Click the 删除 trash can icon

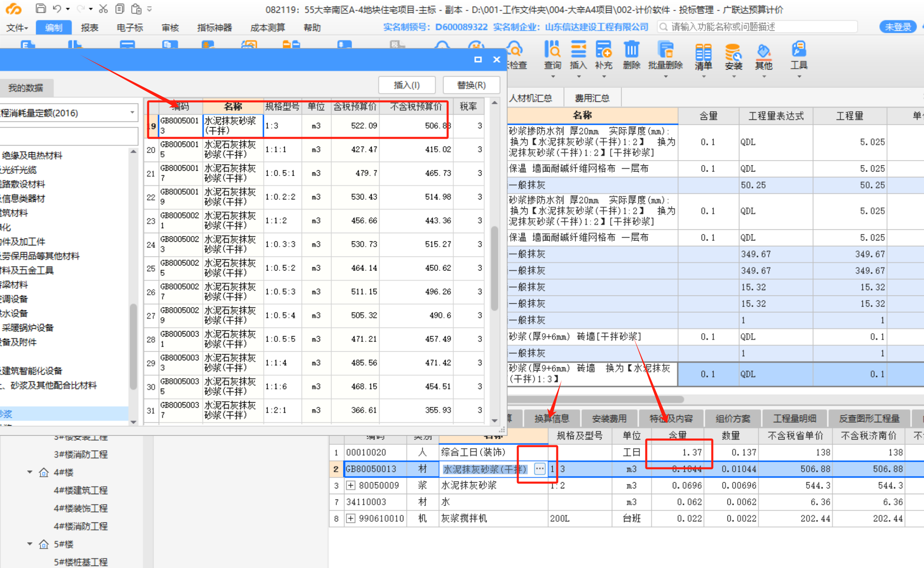pyautogui.click(x=631, y=49)
